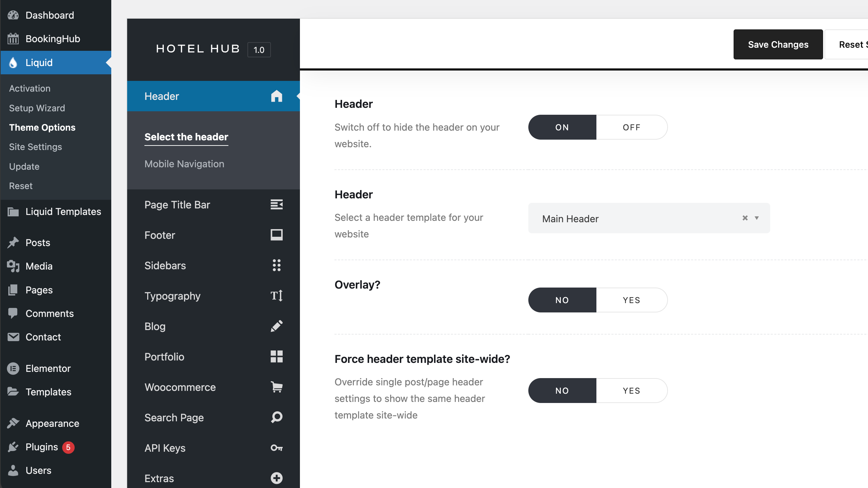This screenshot has width=868, height=488.
Task: Open the Mobile Navigation subsection
Action: pyautogui.click(x=184, y=164)
